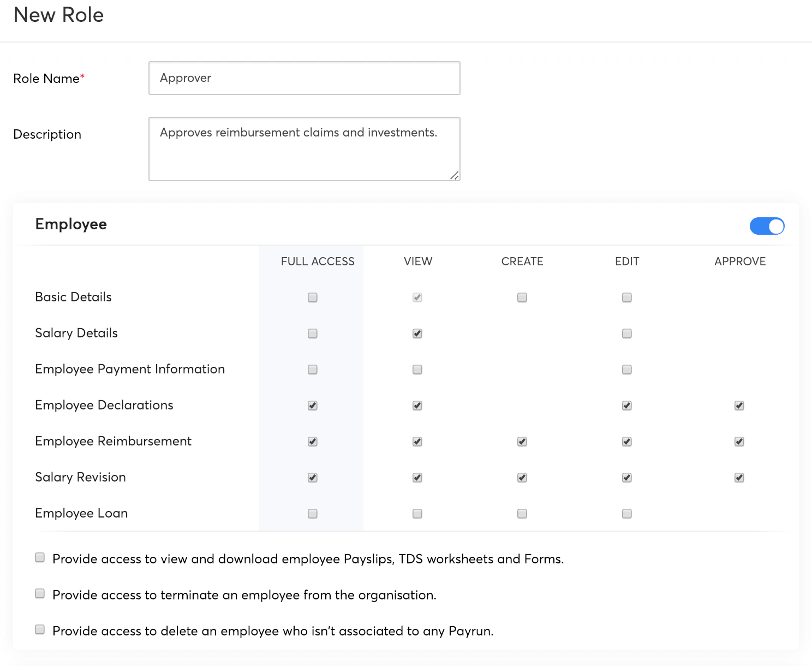Click the Description text area
The height and width of the screenshot is (666, 812).
point(304,148)
